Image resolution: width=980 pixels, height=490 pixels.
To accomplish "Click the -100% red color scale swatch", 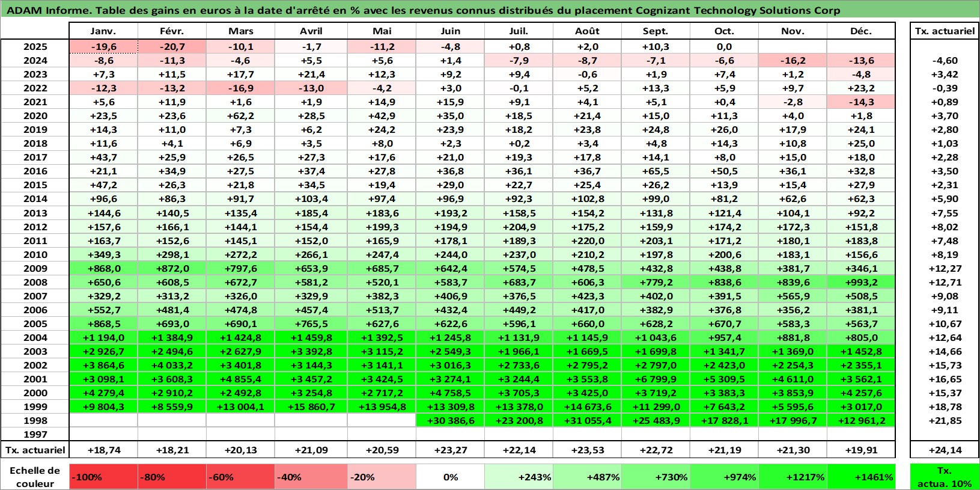I will 103,477.
